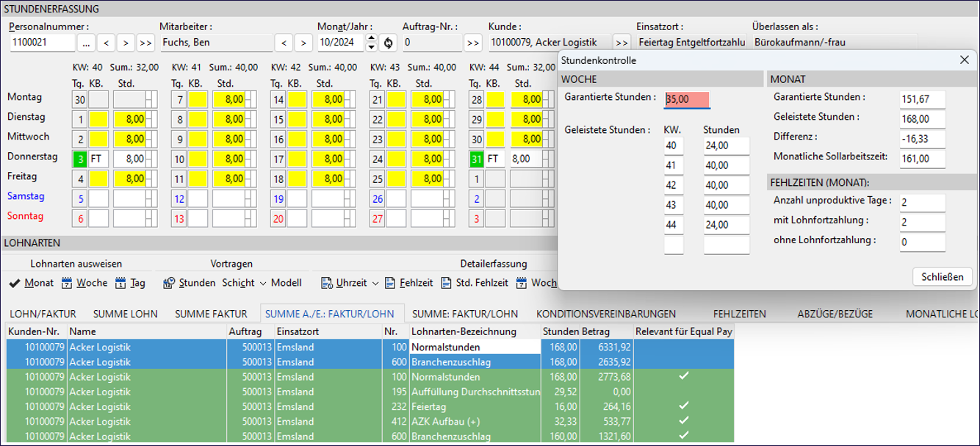980x446 pixels.
Task: Click Equal Pay checkmark in row with 2773,68
Action: (684, 376)
